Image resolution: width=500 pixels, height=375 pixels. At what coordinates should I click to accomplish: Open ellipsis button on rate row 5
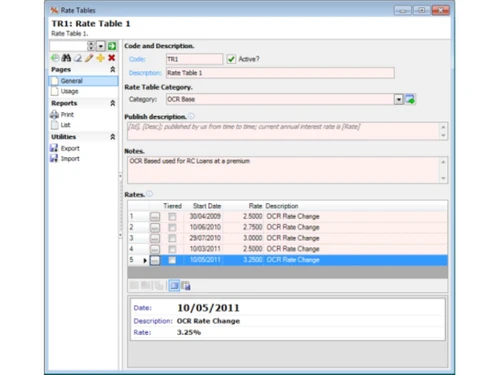coord(155,260)
